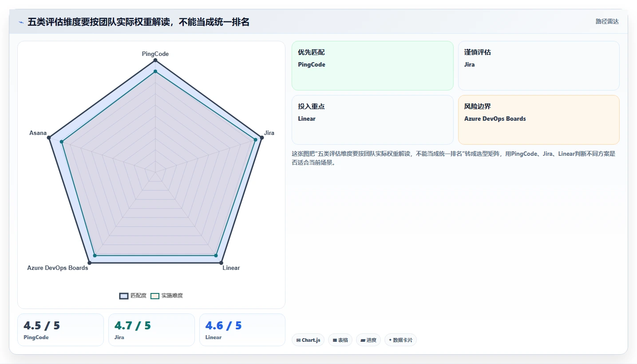
Task: Click the dark Linear vertex data point
Action: (x=221, y=263)
